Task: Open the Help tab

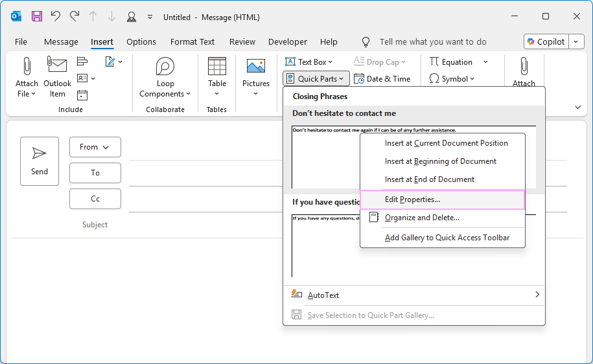Action: [x=329, y=42]
